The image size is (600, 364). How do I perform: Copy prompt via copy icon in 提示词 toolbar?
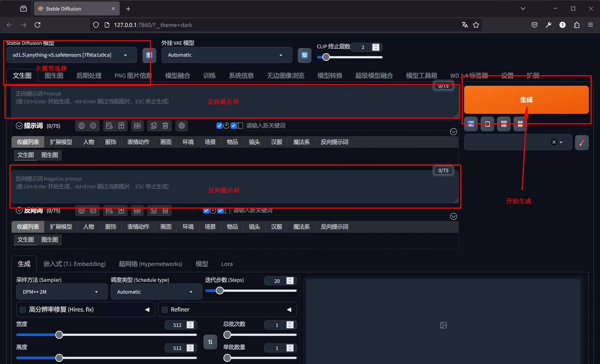point(153,126)
